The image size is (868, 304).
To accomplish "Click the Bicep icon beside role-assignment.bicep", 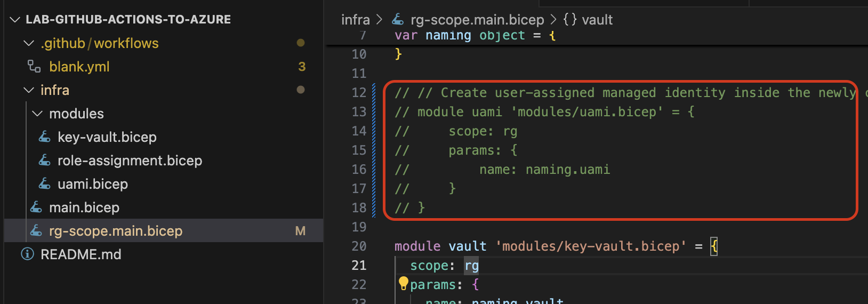I will point(45,161).
